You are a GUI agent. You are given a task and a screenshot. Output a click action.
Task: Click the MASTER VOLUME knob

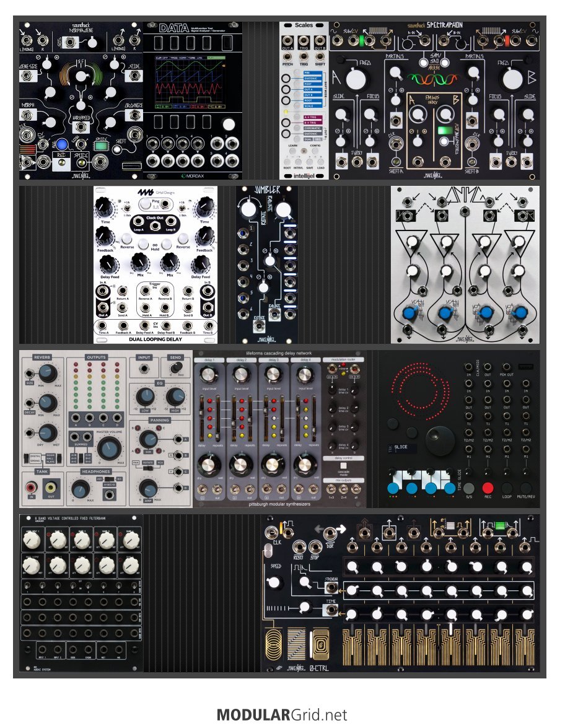coord(109,449)
